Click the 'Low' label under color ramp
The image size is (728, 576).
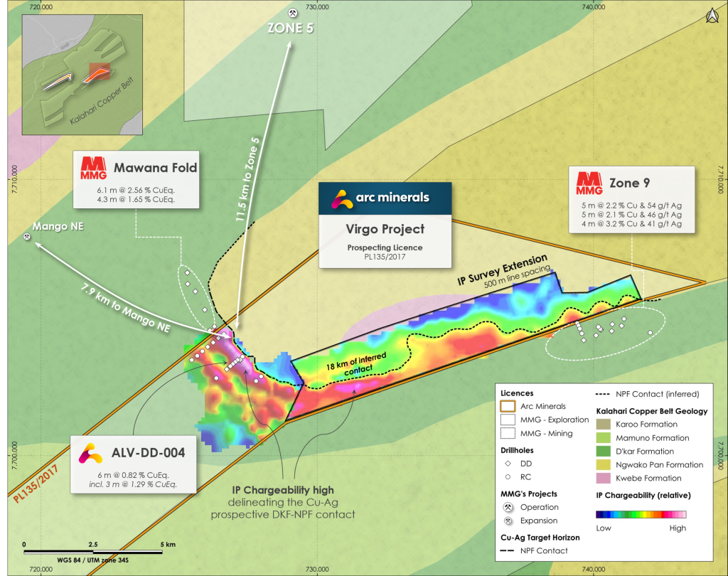coord(604,528)
